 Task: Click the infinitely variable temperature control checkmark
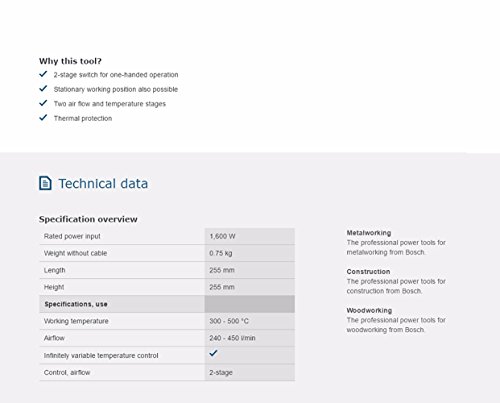click(213, 353)
